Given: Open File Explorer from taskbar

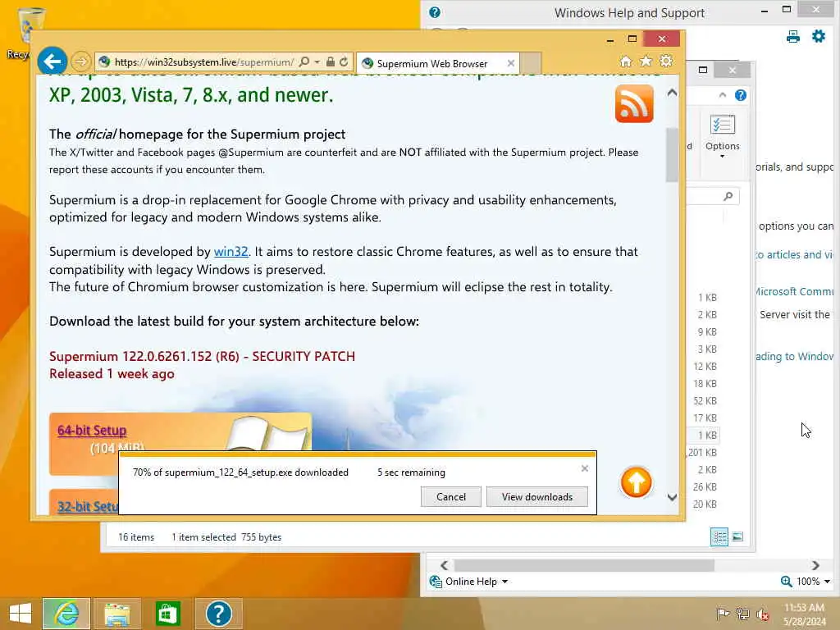Looking at the screenshot, I should [116, 614].
